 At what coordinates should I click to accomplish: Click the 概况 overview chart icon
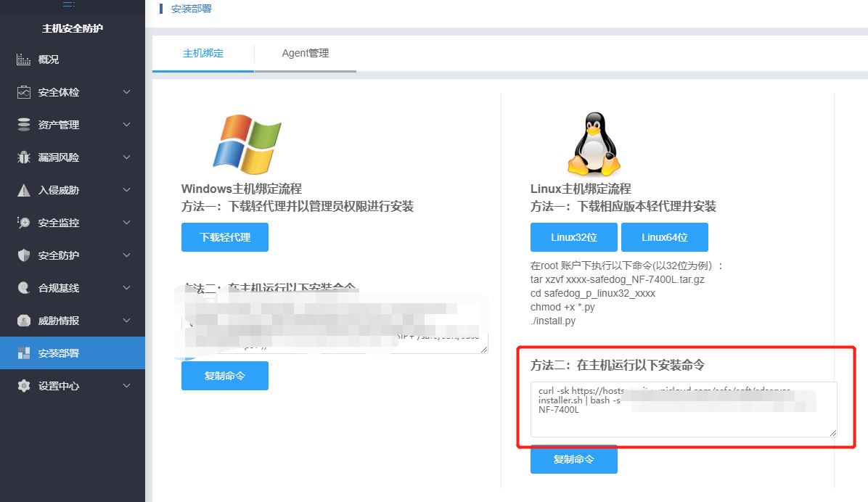click(x=23, y=59)
